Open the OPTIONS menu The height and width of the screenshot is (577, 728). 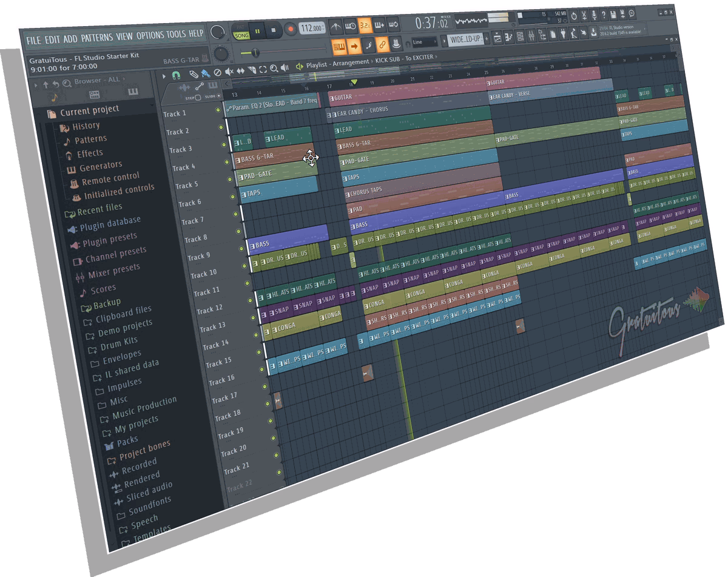pos(150,35)
